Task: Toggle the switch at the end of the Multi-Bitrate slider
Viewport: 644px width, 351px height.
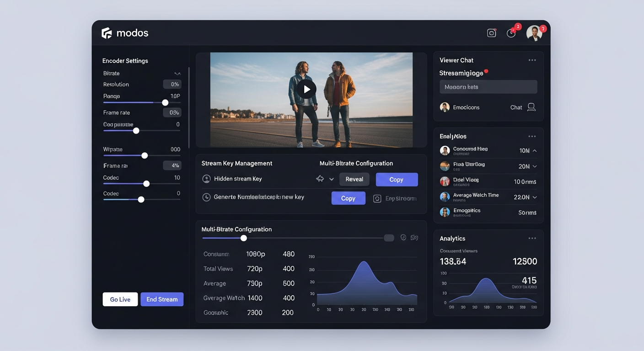Action: [x=388, y=237]
